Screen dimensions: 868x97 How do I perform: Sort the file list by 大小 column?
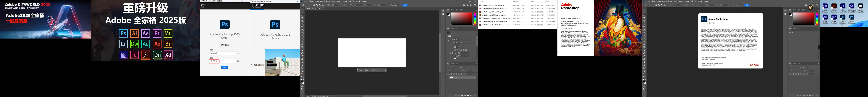pyautogui.click(x=548, y=2)
